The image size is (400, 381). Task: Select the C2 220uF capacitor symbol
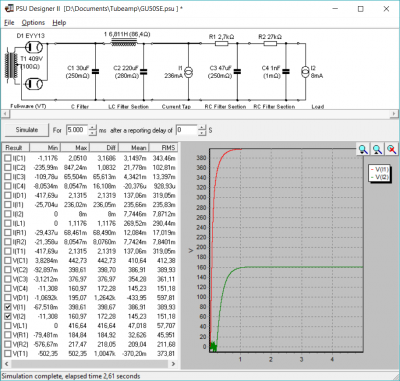[144, 71]
